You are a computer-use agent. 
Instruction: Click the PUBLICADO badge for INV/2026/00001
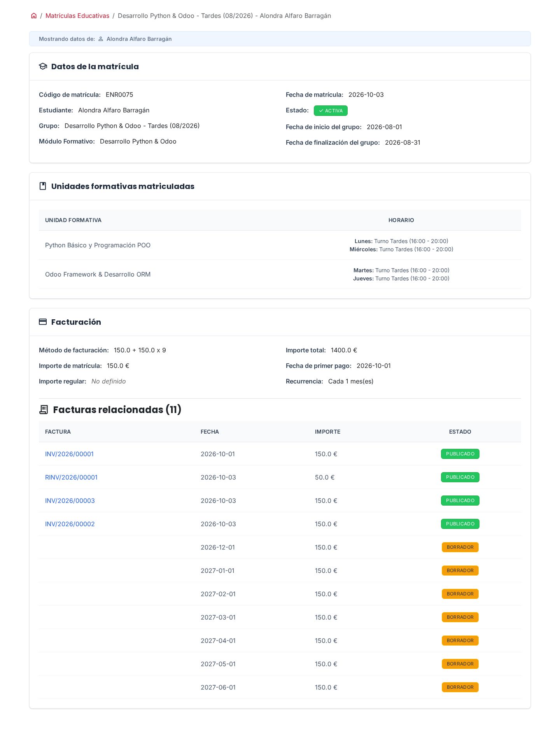point(460,454)
